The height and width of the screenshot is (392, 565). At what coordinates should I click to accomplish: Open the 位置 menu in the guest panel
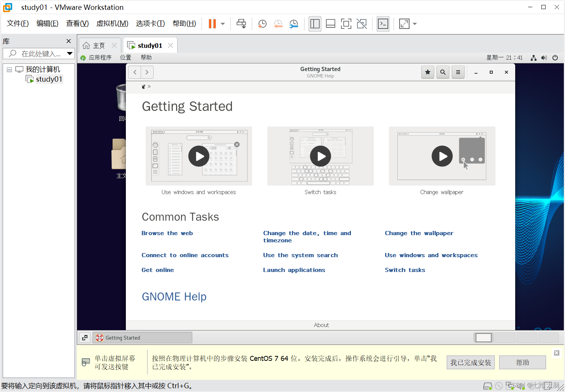[x=125, y=57]
